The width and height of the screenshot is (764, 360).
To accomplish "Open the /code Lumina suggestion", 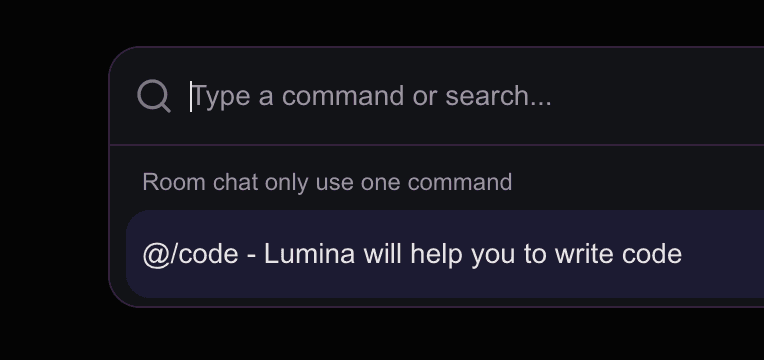I will point(445,254).
